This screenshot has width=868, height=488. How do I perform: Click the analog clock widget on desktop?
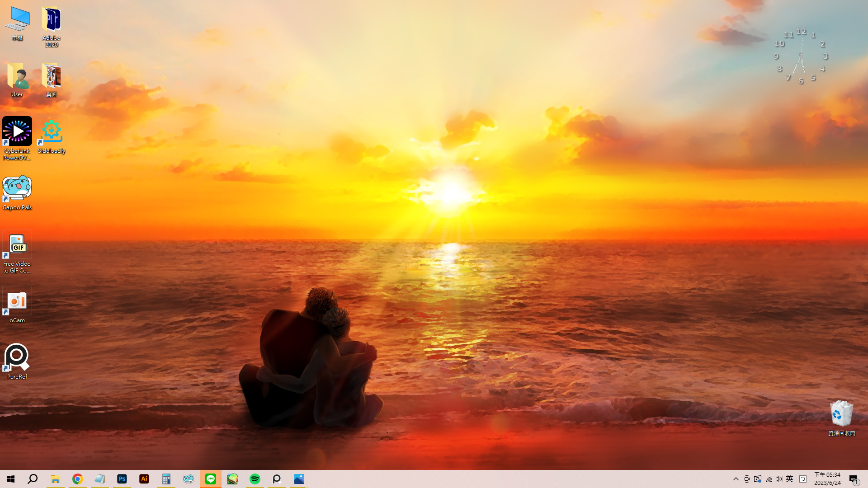click(801, 56)
